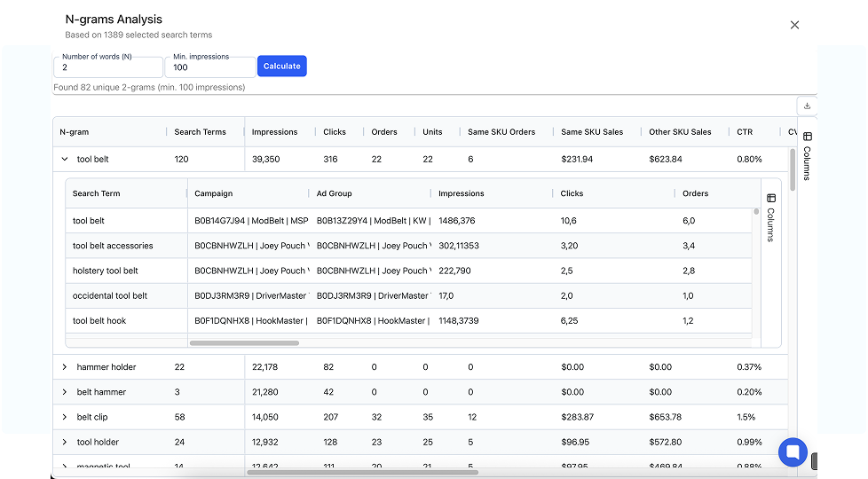Sort by Same SKU Sales header
Screen dimensions: 868x479
[592, 132]
